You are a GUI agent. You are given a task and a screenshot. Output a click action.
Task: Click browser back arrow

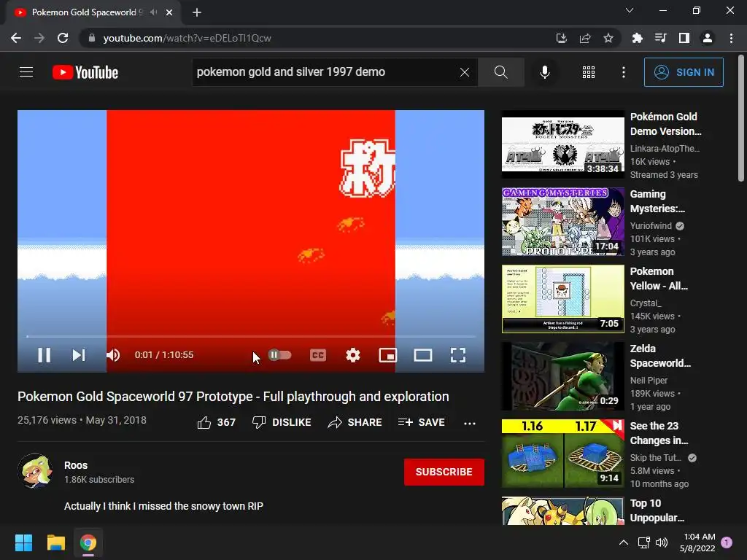16,38
